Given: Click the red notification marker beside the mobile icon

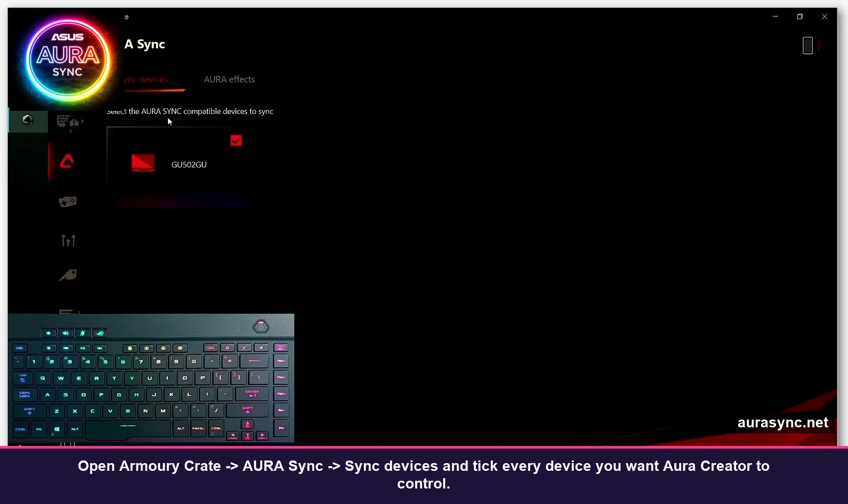Looking at the screenshot, I should [x=818, y=46].
